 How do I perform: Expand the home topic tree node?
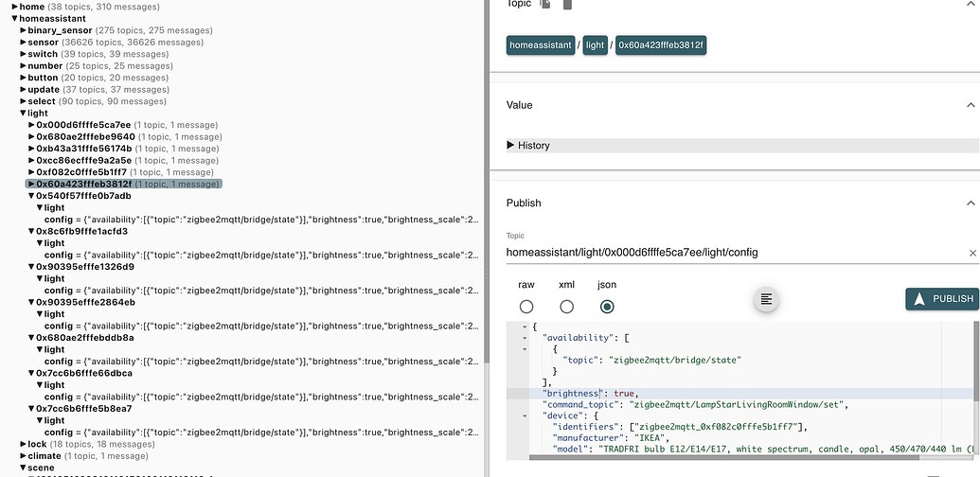tap(15, 7)
